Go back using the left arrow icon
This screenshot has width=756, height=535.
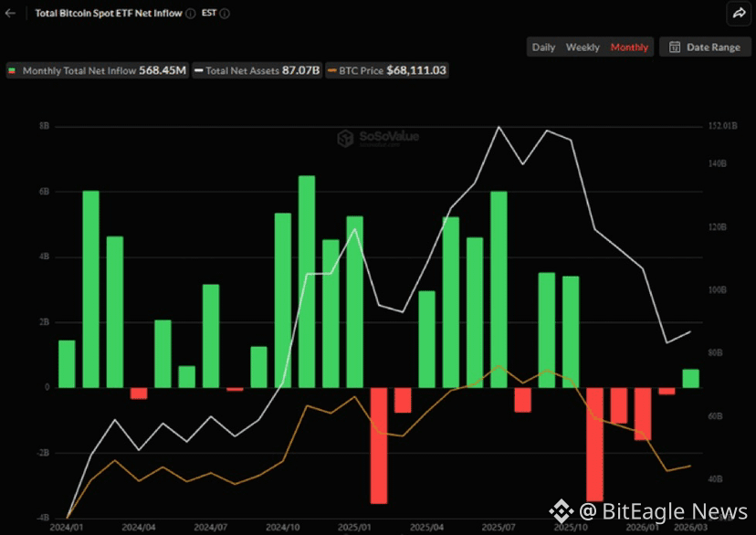coord(10,13)
